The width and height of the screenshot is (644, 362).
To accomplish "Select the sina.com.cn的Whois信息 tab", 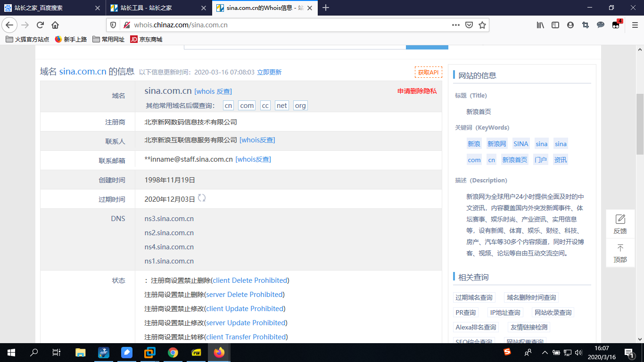I will (x=265, y=8).
